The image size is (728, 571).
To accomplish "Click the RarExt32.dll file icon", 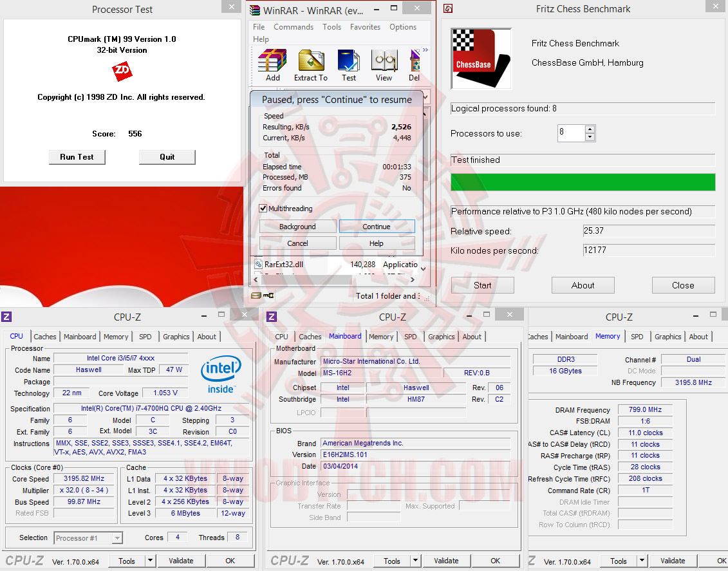I will click(x=259, y=264).
